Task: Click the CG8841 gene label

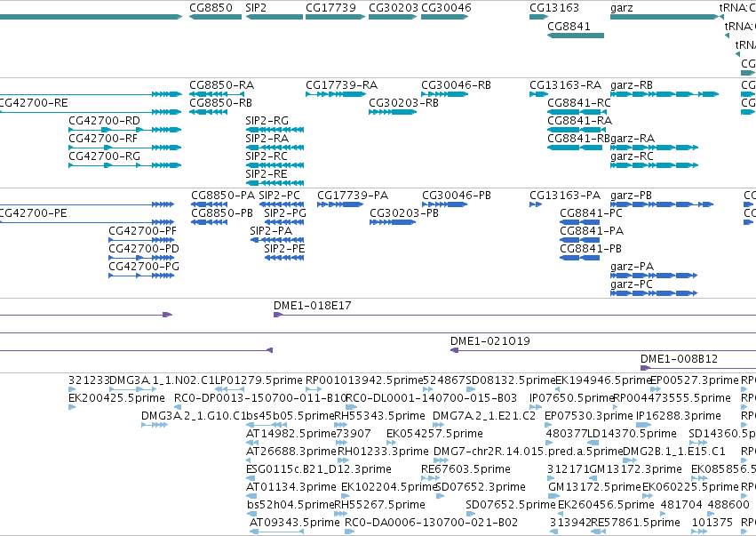Action: [569, 26]
